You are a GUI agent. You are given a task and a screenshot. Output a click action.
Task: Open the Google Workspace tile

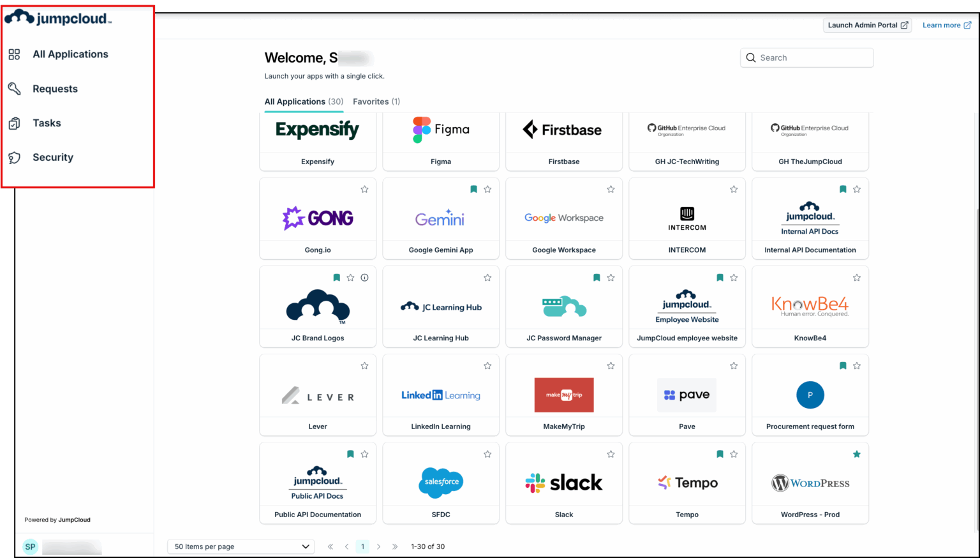click(x=564, y=218)
